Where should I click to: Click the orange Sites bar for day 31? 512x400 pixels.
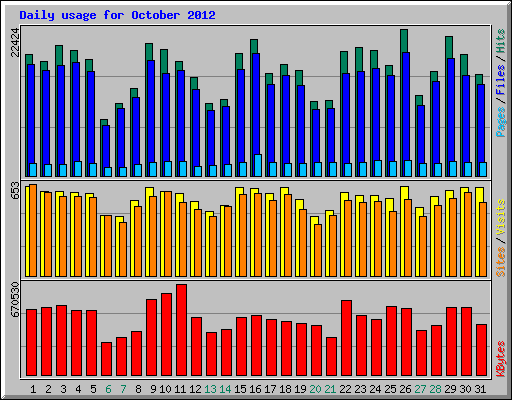483,239
